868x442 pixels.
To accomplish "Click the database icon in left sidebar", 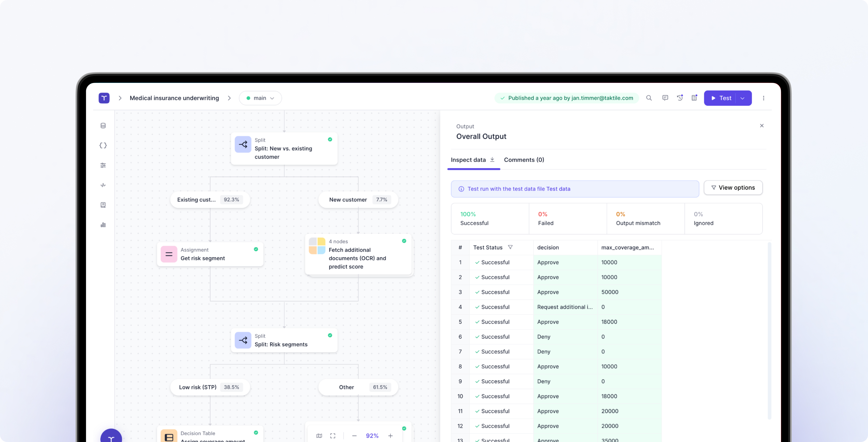I will (x=103, y=125).
